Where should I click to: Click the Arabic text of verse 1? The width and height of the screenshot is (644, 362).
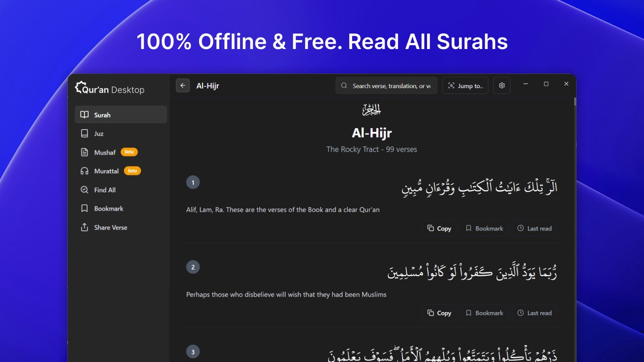(x=479, y=187)
